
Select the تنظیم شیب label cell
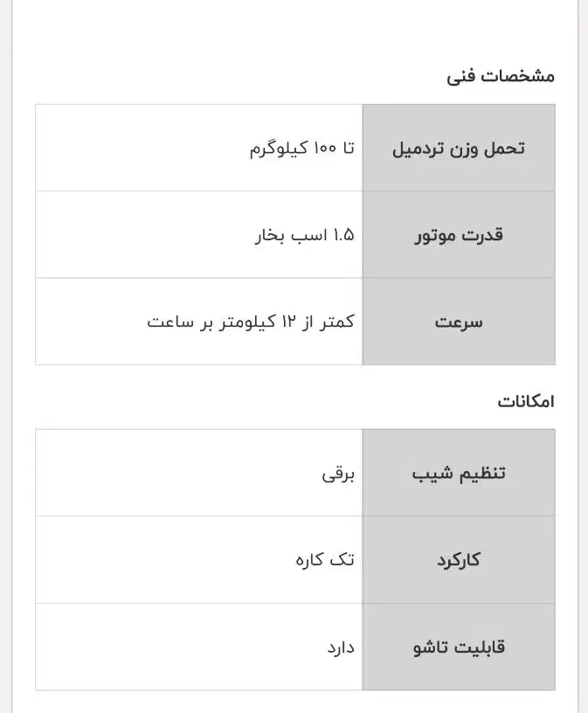click(459, 474)
